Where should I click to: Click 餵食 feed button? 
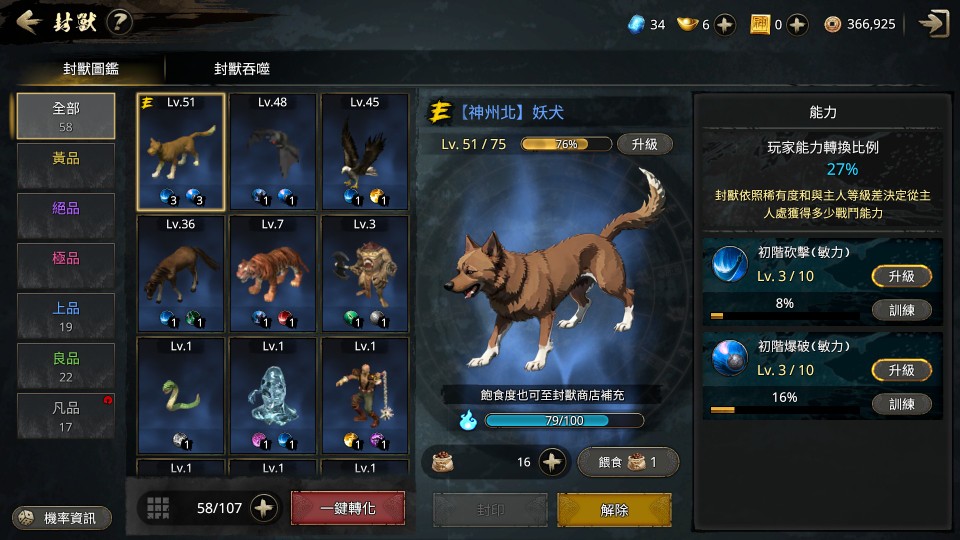[x=628, y=462]
